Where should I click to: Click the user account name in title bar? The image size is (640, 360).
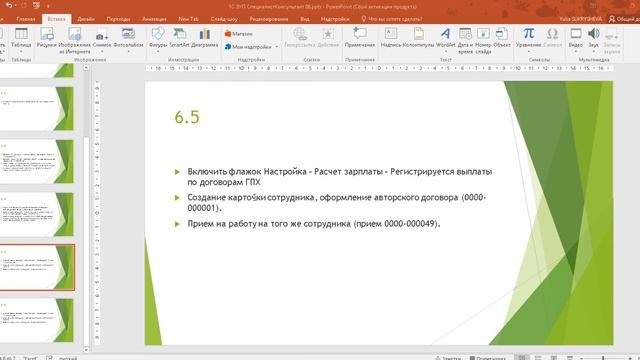tap(580, 19)
